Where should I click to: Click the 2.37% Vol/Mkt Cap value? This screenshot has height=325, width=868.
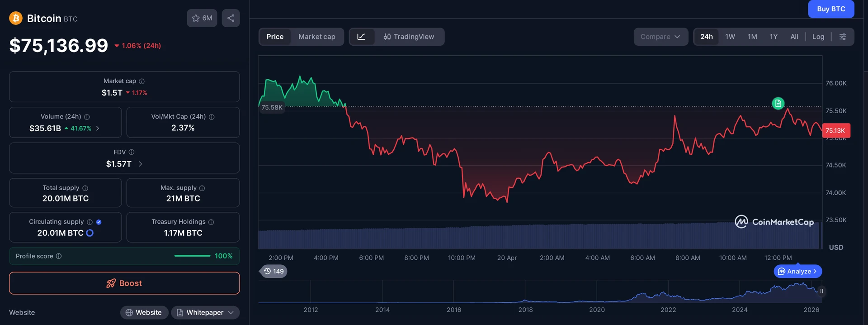pos(183,128)
